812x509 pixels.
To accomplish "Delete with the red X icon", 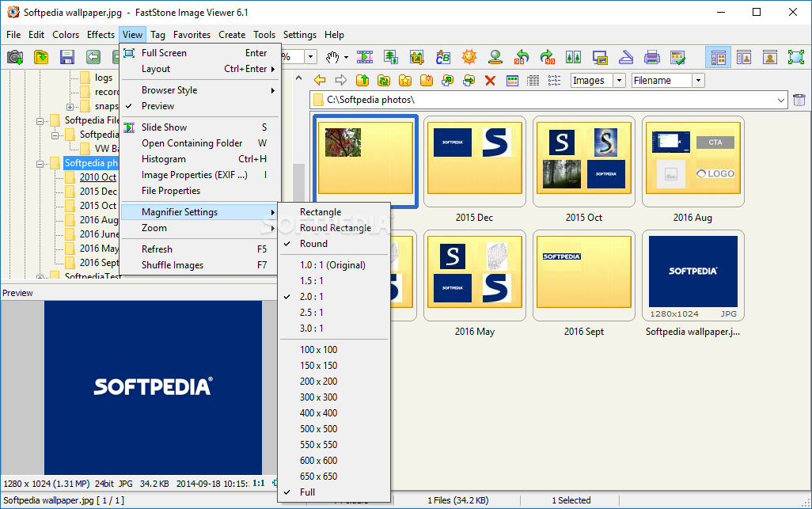I will [x=490, y=80].
